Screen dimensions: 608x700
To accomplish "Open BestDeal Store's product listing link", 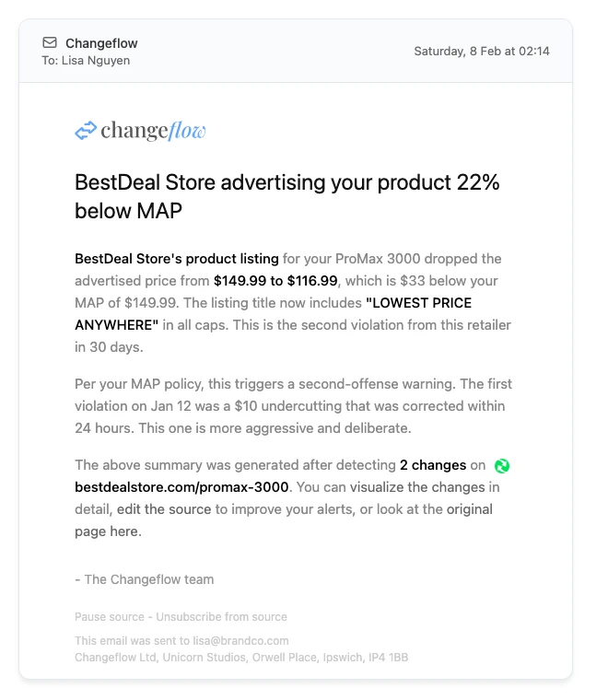I will coord(177,259).
